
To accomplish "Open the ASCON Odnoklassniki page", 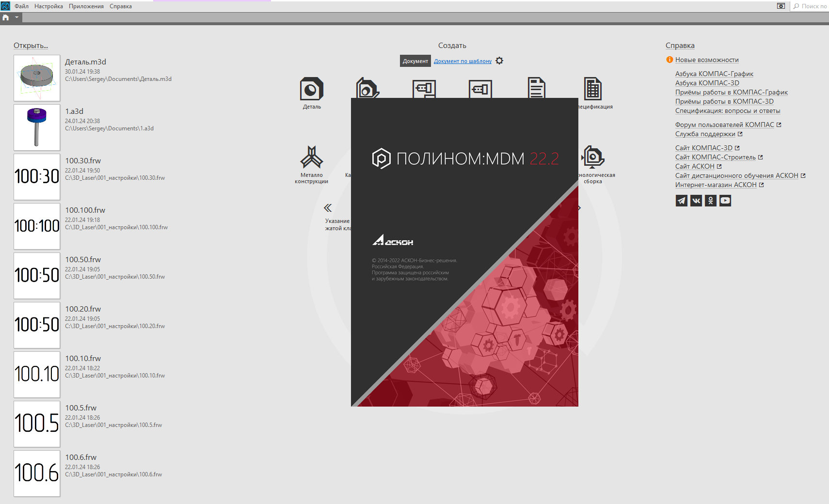I will click(x=711, y=201).
